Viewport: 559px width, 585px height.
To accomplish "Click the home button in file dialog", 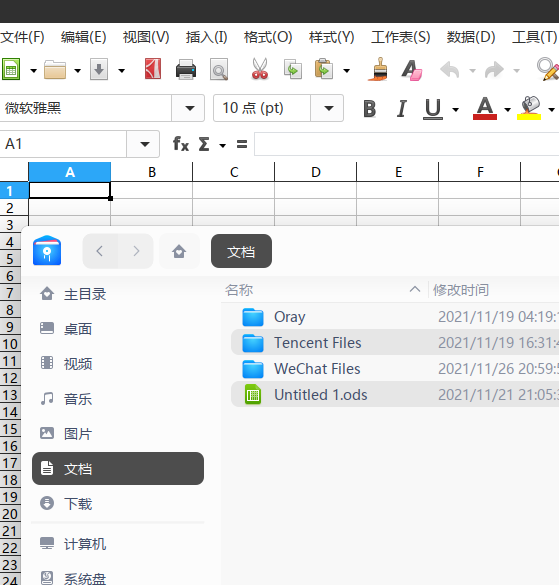I will tap(179, 251).
